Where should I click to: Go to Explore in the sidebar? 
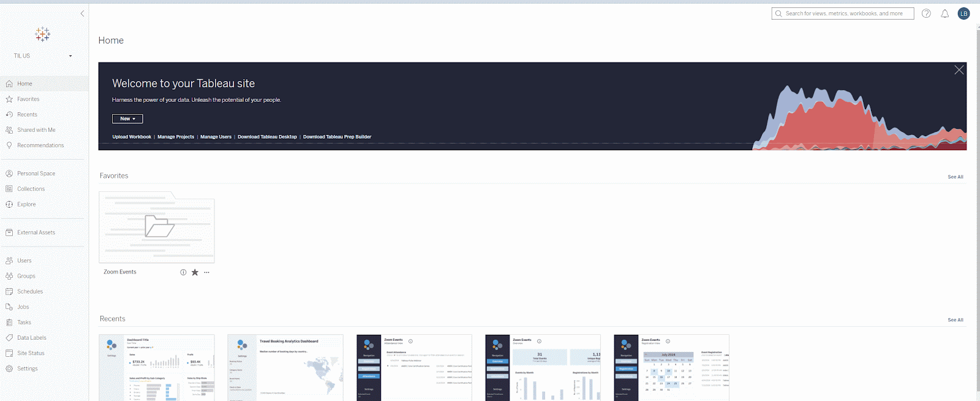(x=26, y=204)
